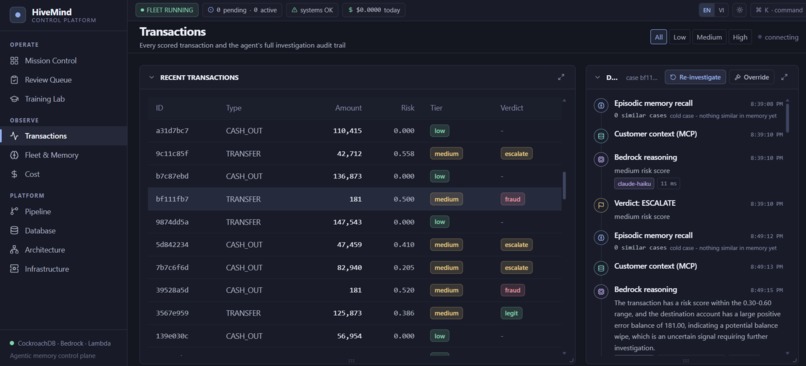Click the Customer context icon at 8:39:10 PM
The height and width of the screenshot is (366, 806).
pyautogui.click(x=600, y=136)
